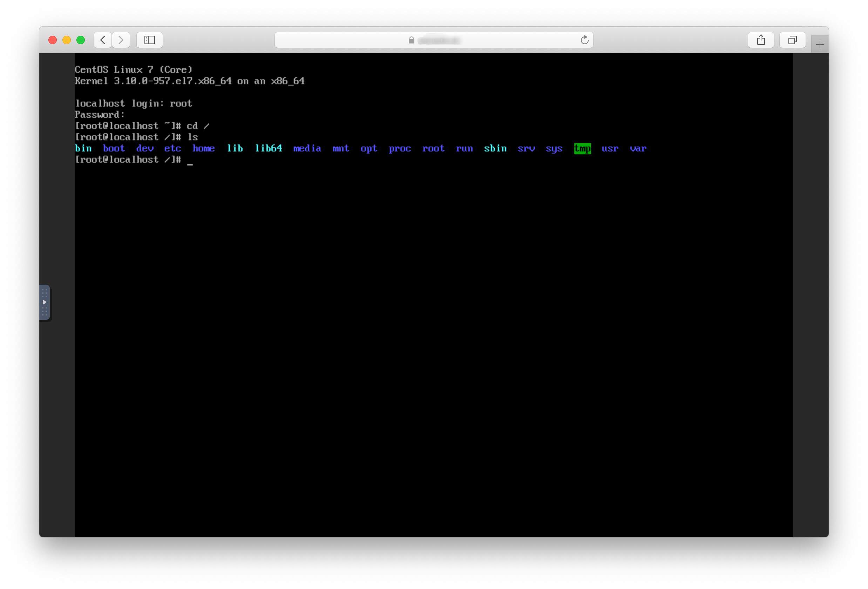Go back with the Safari back arrow
The height and width of the screenshot is (589, 868).
tap(103, 40)
